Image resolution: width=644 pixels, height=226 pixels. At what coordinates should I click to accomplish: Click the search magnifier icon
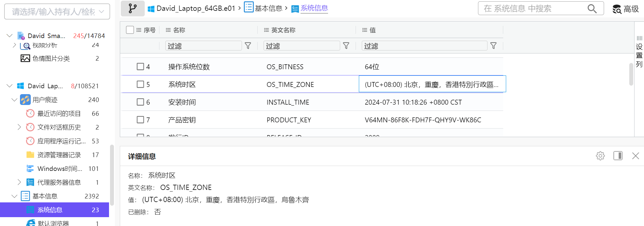point(592,9)
